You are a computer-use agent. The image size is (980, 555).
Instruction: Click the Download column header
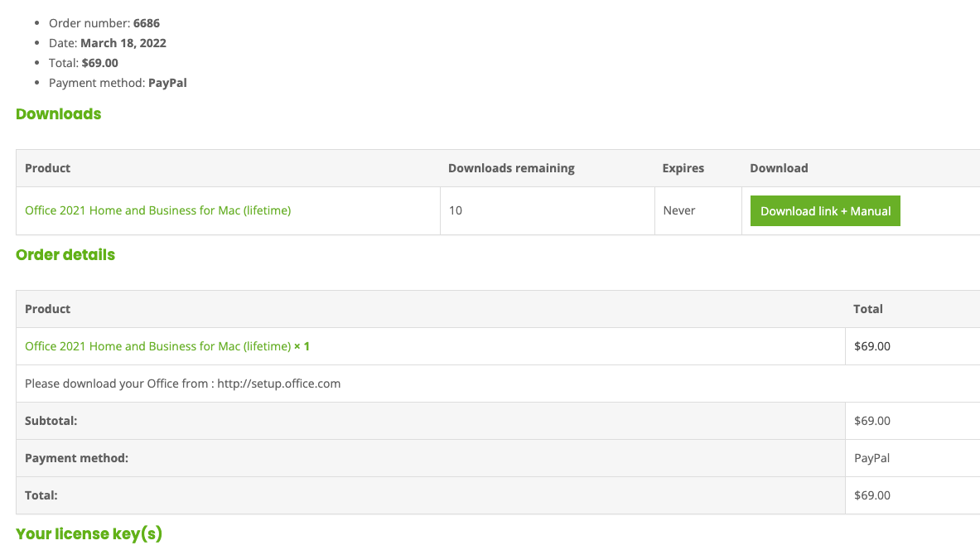[x=779, y=168]
